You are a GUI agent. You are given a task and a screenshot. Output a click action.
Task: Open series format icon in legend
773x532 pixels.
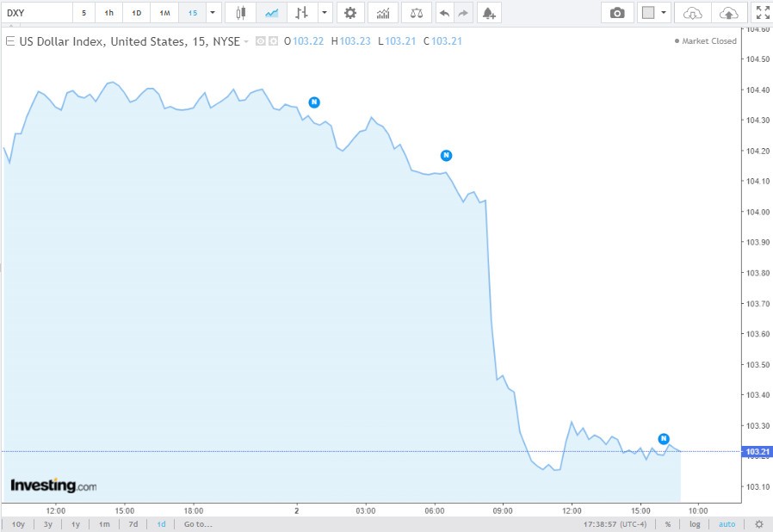273,41
